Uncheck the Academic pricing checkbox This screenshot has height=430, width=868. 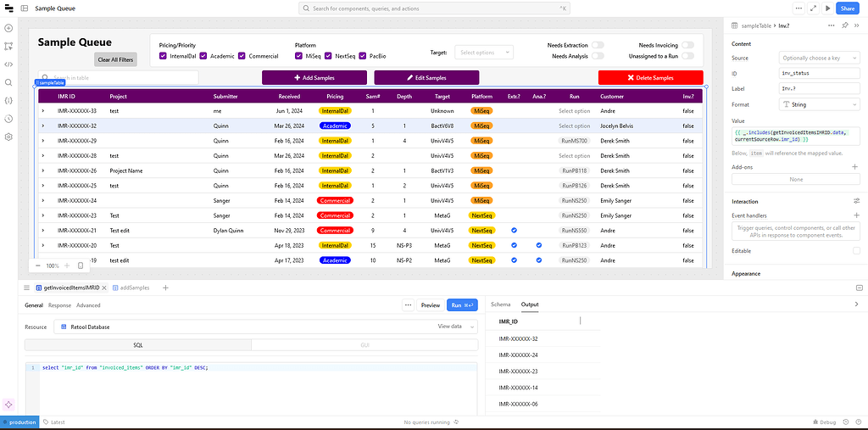point(204,56)
